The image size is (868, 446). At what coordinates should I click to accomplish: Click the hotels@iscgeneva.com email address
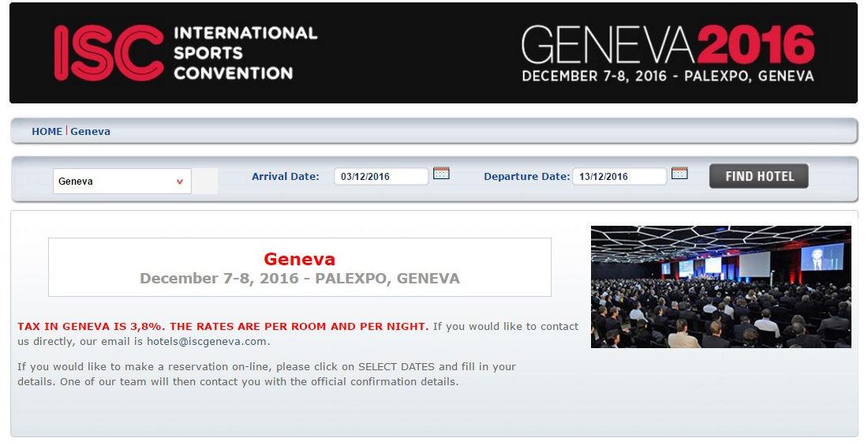coord(207,341)
